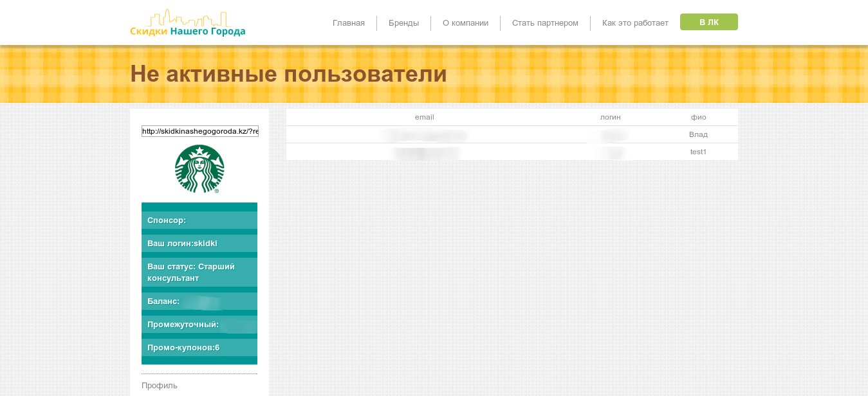Viewport: 868px width, 396px height.
Task: Select the Влад table cell
Action: pos(698,134)
